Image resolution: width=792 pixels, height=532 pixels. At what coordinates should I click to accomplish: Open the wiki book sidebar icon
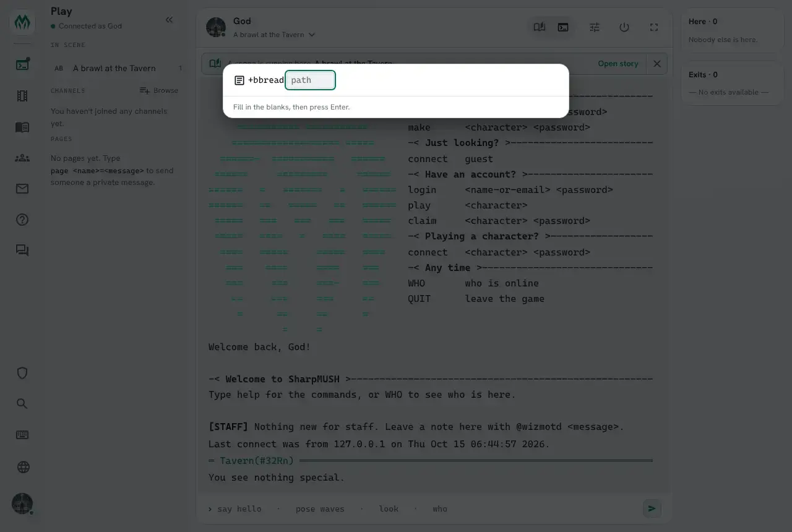(x=22, y=127)
